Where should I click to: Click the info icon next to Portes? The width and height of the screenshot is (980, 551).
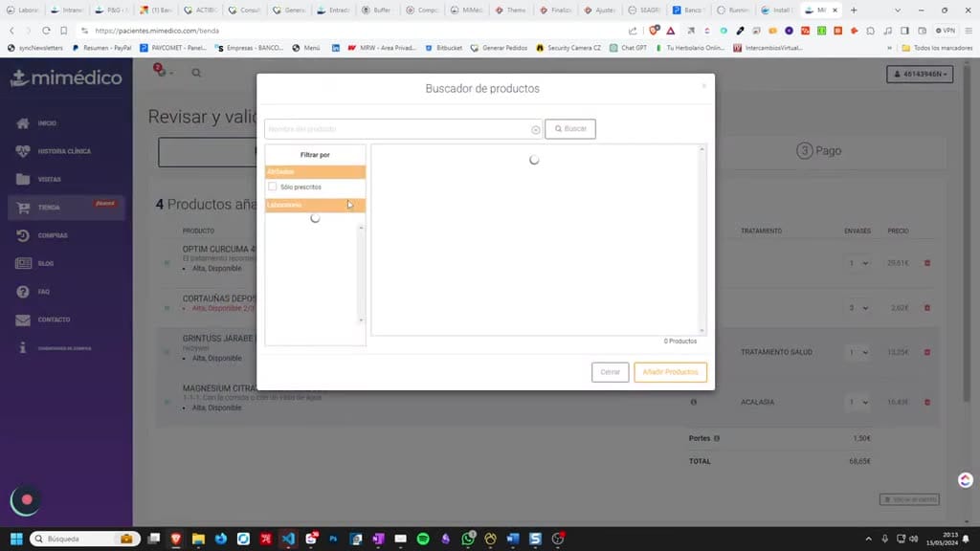click(717, 438)
